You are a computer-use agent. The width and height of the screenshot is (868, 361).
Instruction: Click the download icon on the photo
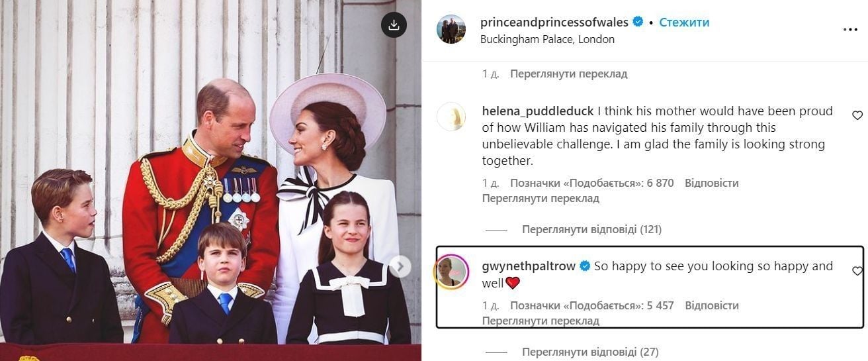[394, 25]
